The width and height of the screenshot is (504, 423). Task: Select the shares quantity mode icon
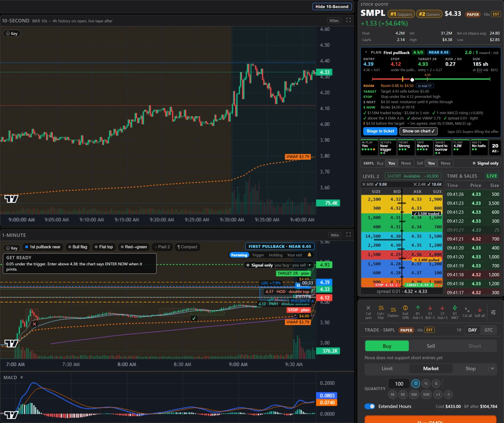click(x=416, y=383)
